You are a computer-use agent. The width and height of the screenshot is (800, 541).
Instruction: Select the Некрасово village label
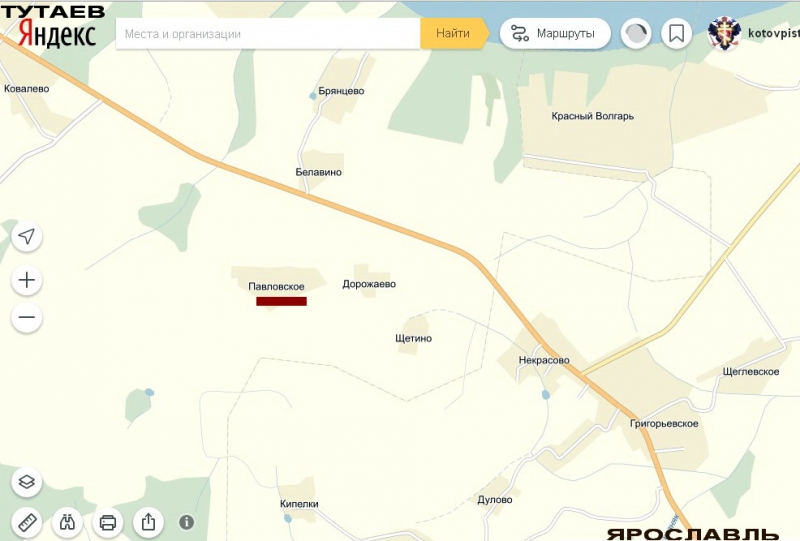pos(544,360)
